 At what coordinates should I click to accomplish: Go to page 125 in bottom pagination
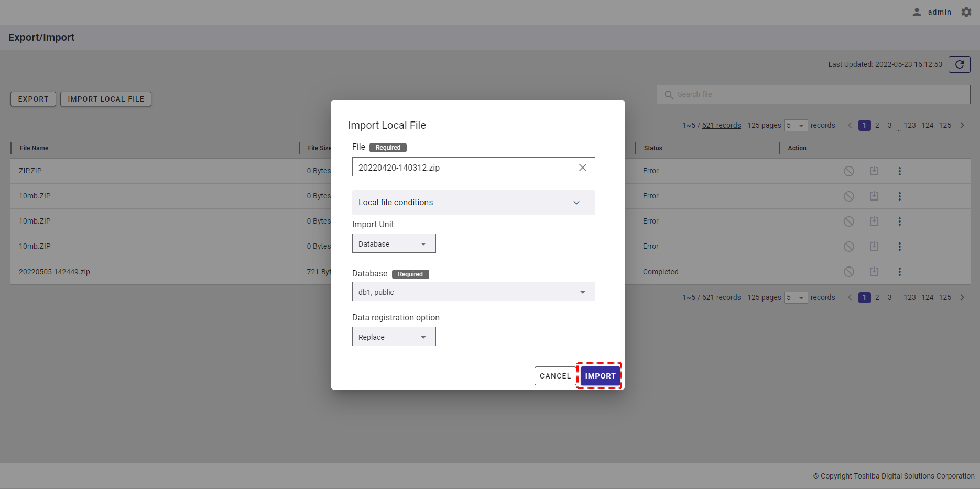[x=945, y=297]
